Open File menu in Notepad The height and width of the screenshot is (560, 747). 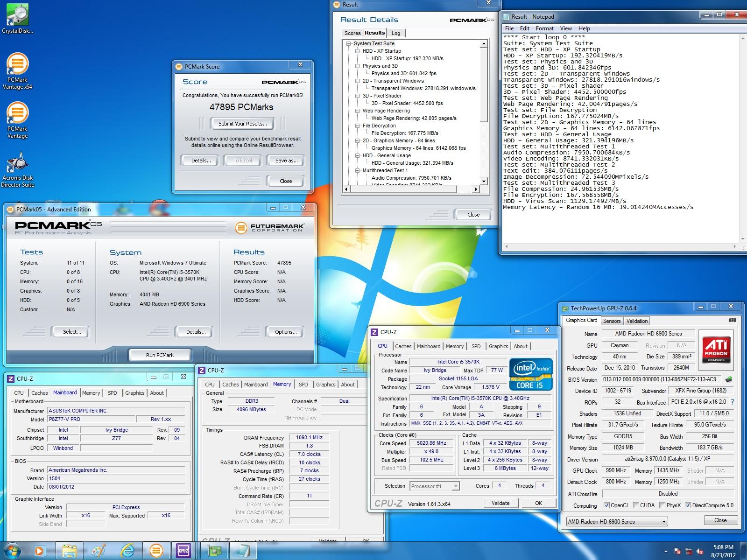(x=509, y=28)
